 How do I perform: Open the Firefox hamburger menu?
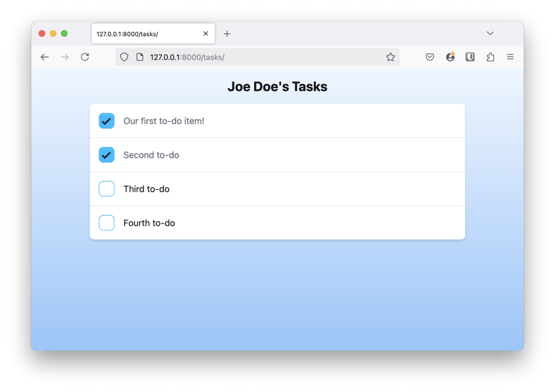pyautogui.click(x=510, y=57)
